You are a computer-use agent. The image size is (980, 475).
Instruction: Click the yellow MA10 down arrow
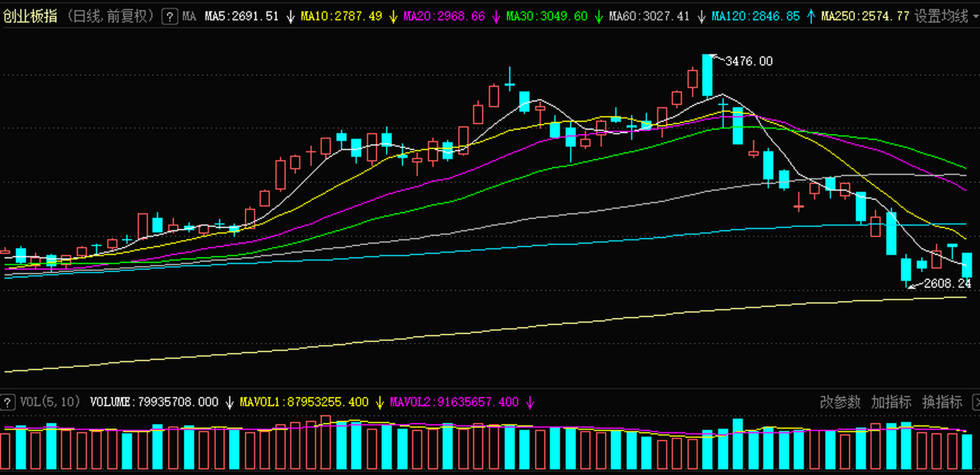coord(393,17)
